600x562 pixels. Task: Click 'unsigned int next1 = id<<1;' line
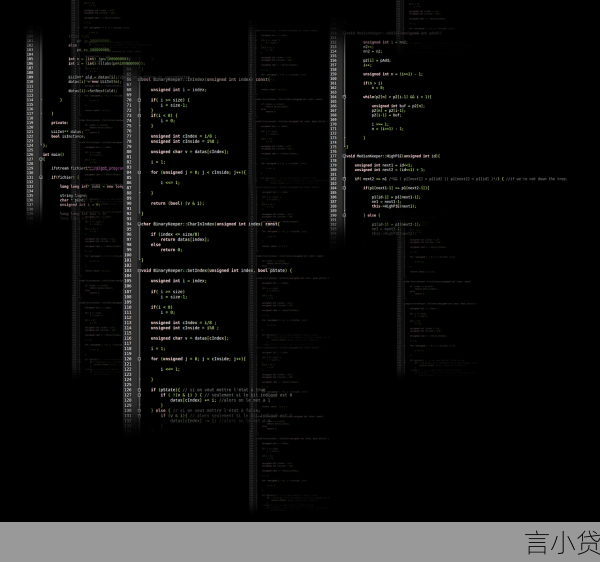coord(384,165)
